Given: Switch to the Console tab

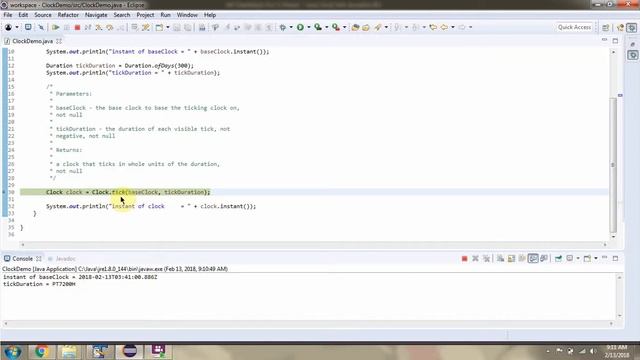Looking at the screenshot, I should click(x=22, y=259).
